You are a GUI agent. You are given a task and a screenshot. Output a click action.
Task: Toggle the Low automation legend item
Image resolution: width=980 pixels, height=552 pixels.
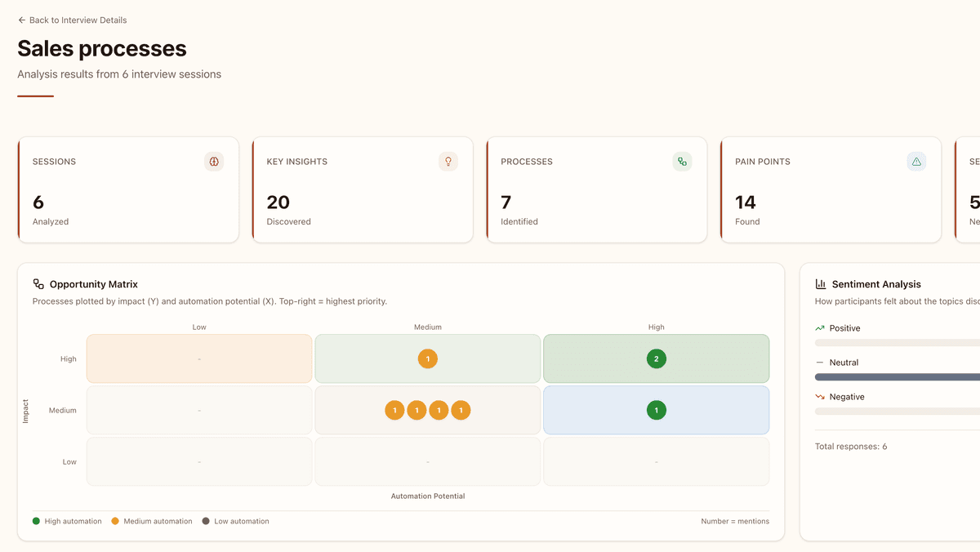pos(235,520)
